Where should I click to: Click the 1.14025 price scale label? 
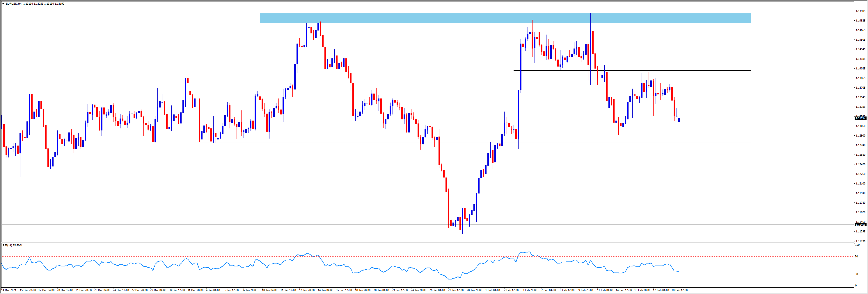click(860, 68)
